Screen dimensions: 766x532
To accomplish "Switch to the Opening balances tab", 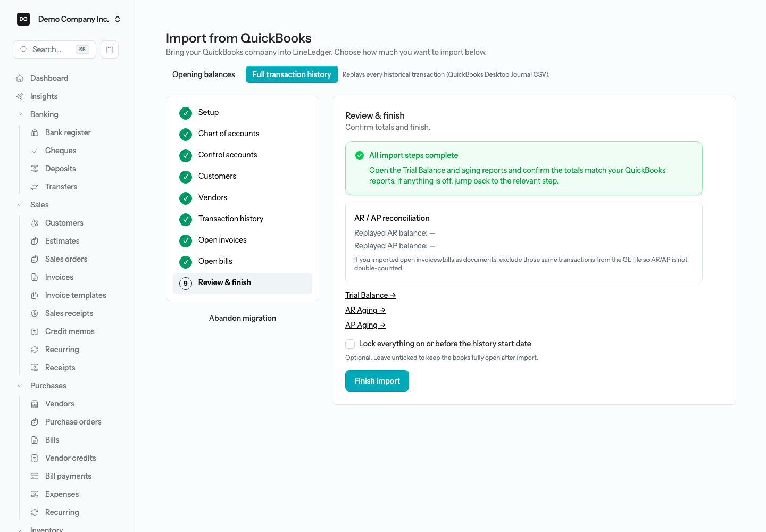I will (x=204, y=74).
